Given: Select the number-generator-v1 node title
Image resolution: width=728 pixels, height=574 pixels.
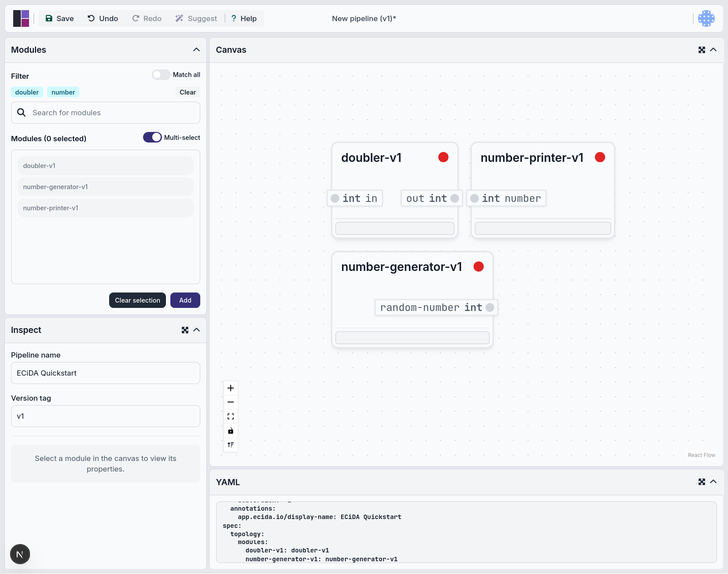Looking at the screenshot, I should 401,267.
